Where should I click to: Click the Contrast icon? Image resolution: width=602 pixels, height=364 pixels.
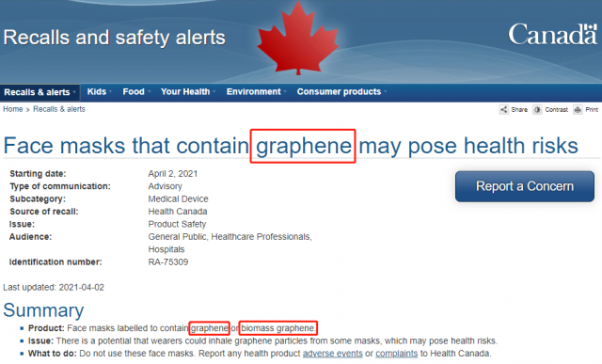click(537, 109)
